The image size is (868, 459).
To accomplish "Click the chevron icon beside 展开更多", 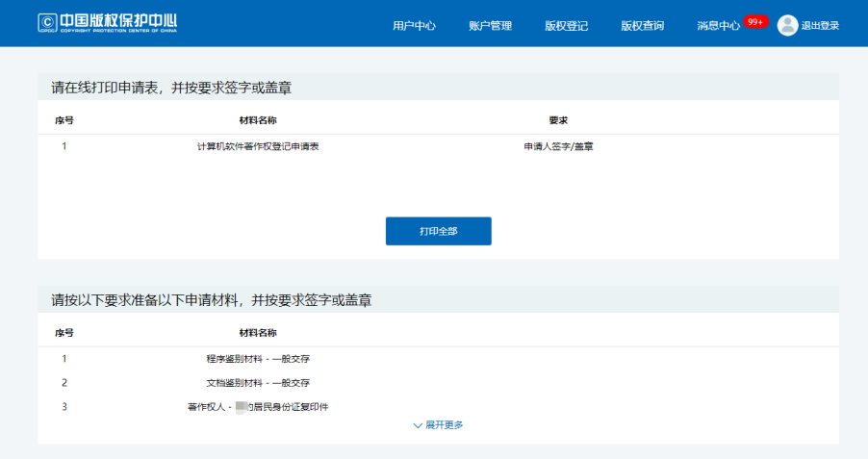I will pyautogui.click(x=418, y=425).
